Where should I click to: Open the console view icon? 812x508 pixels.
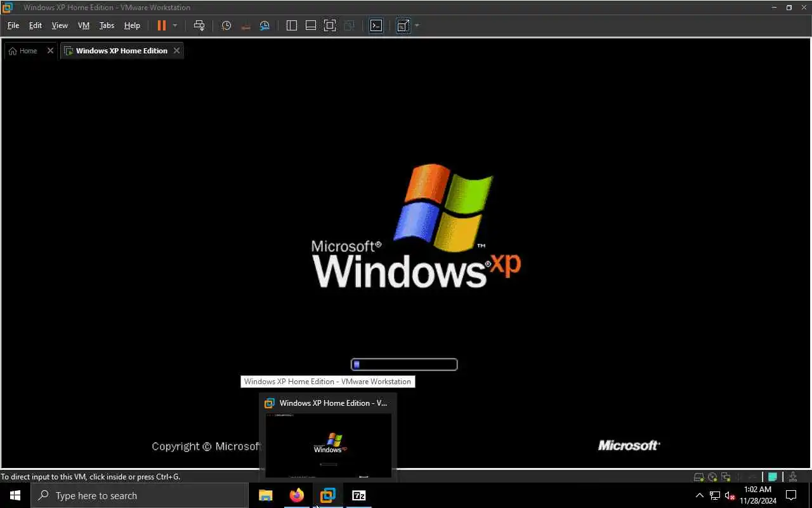pos(376,25)
